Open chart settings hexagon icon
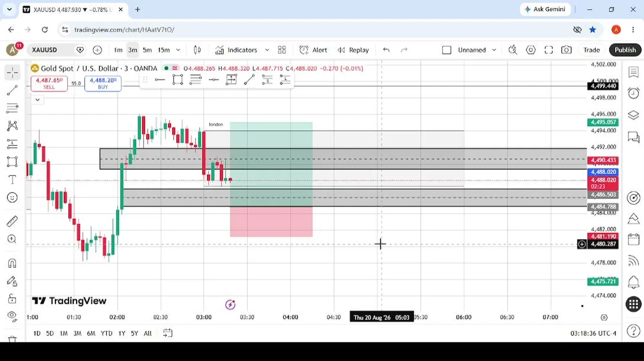 pyautogui.click(x=531, y=50)
